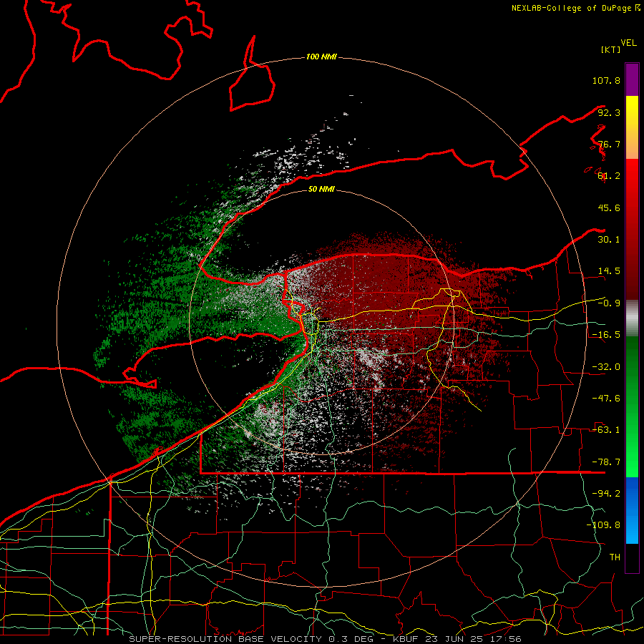Click the 92.3 velocity legend value
This screenshot has height=644, width=644.
pyautogui.click(x=609, y=112)
